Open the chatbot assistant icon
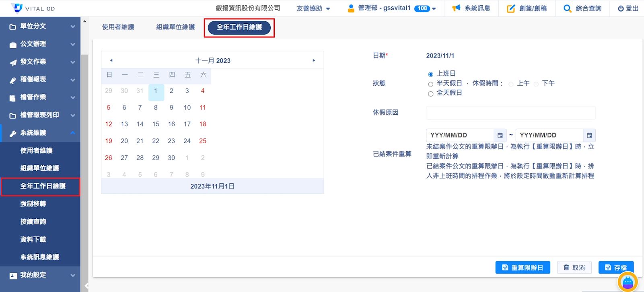This screenshot has width=644, height=292. pyautogui.click(x=628, y=282)
